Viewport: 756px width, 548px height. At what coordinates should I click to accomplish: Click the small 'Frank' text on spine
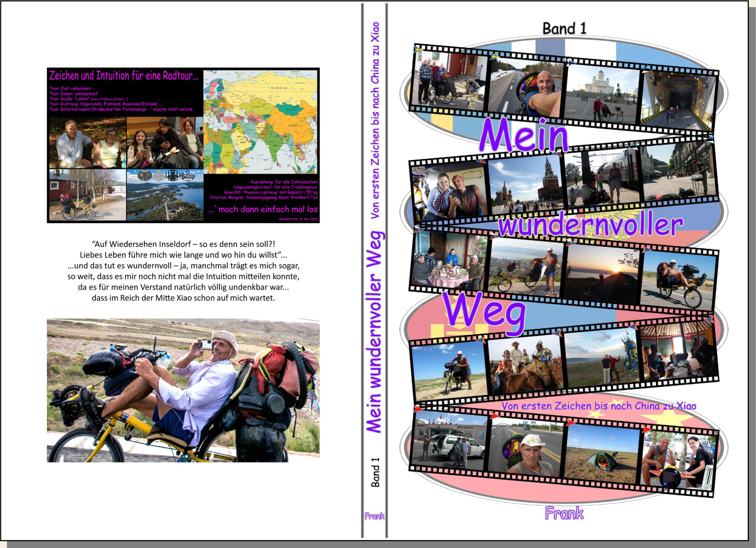[374, 516]
